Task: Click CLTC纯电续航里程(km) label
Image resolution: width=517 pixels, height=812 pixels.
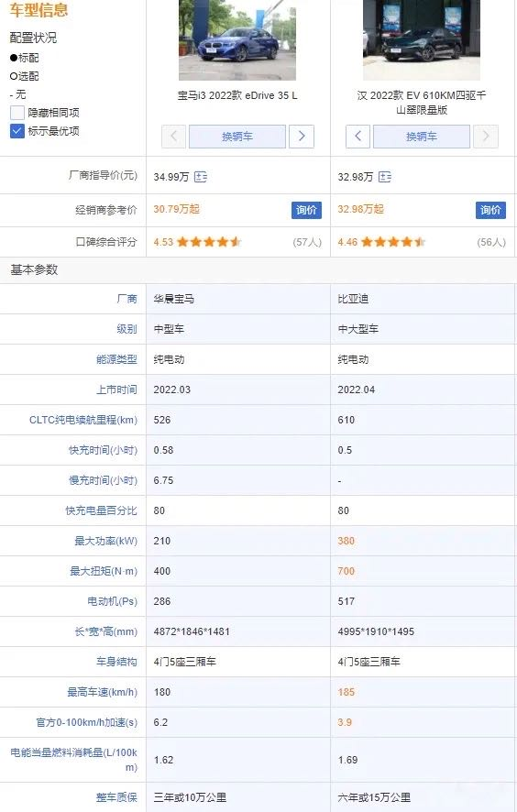Action: click(83, 420)
